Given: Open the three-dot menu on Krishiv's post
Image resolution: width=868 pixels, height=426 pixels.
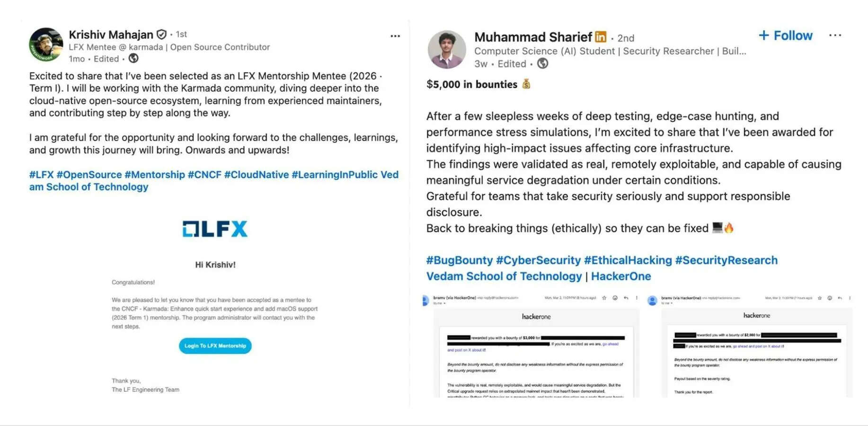Looking at the screenshot, I should (395, 36).
